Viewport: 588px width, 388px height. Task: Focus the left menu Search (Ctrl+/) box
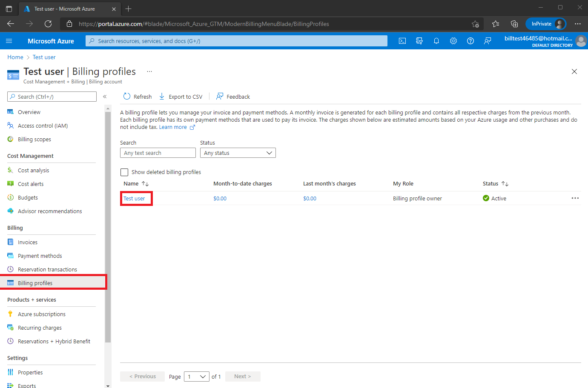point(52,97)
